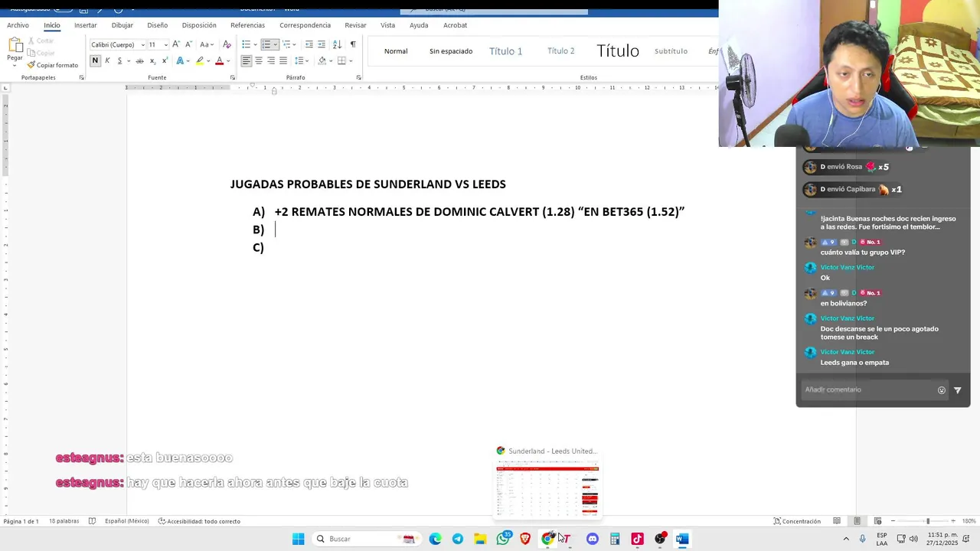Screen dimensions: 980x551
Task: Open Fuente dialog launcher
Action: click(x=233, y=77)
